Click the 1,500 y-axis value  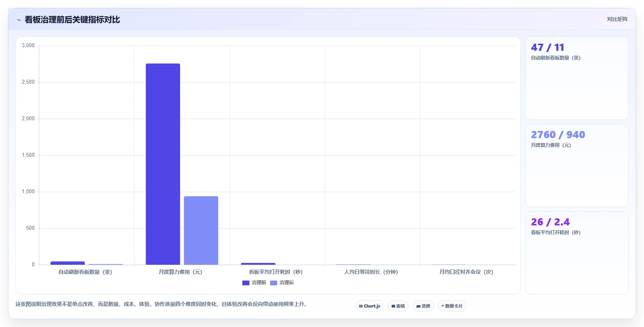[x=28, y=155]
